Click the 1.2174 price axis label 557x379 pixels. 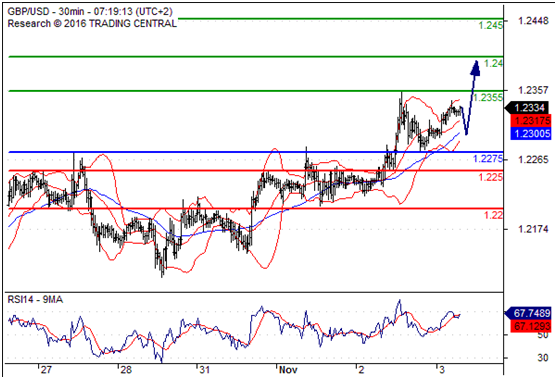tap(533, 229)
